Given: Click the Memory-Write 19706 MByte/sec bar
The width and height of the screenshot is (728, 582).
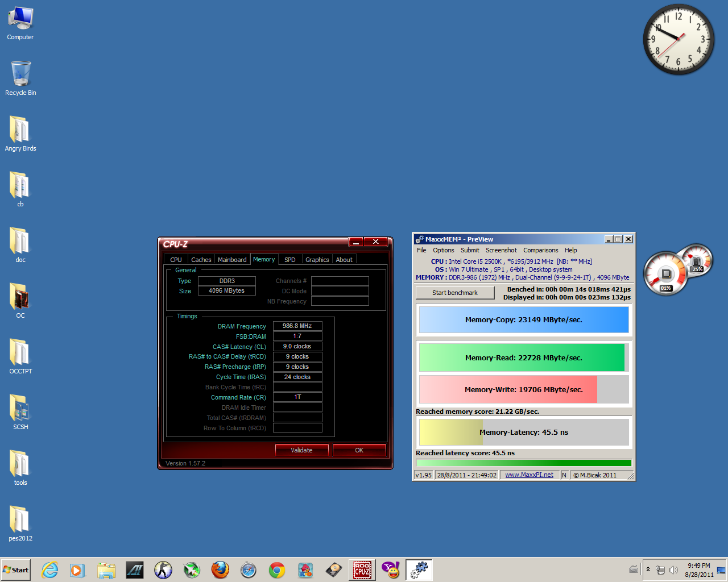Looking at the screenshot, I should coord(524,389).
